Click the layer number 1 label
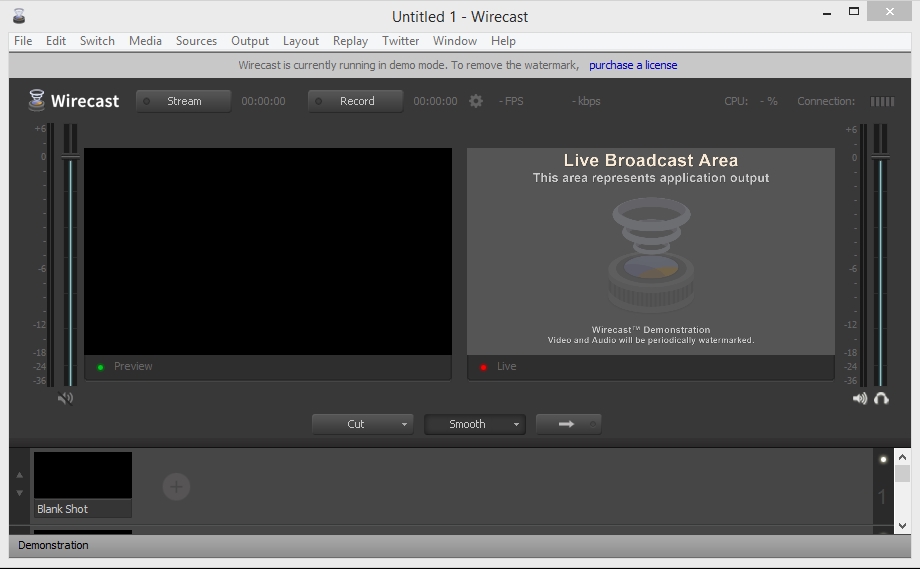This screenshot has height=569, width=920. (882, 497)
